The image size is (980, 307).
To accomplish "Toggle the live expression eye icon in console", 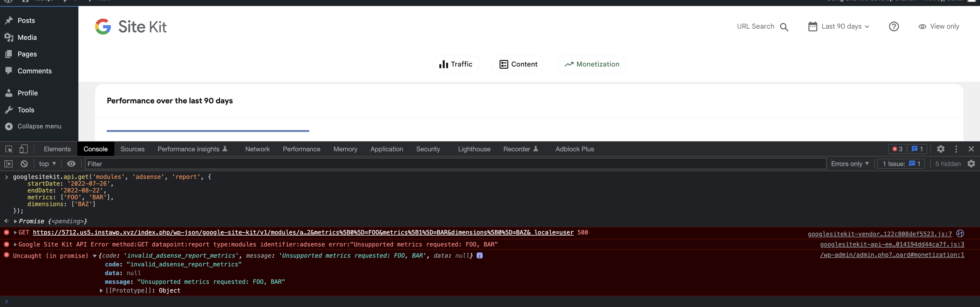I will pos(71,163).
